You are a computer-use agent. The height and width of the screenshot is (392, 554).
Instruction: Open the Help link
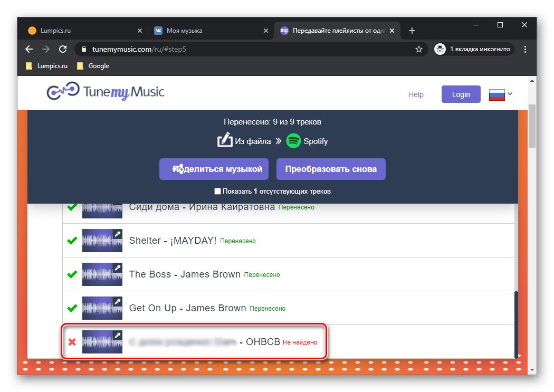tap(416, 94)
